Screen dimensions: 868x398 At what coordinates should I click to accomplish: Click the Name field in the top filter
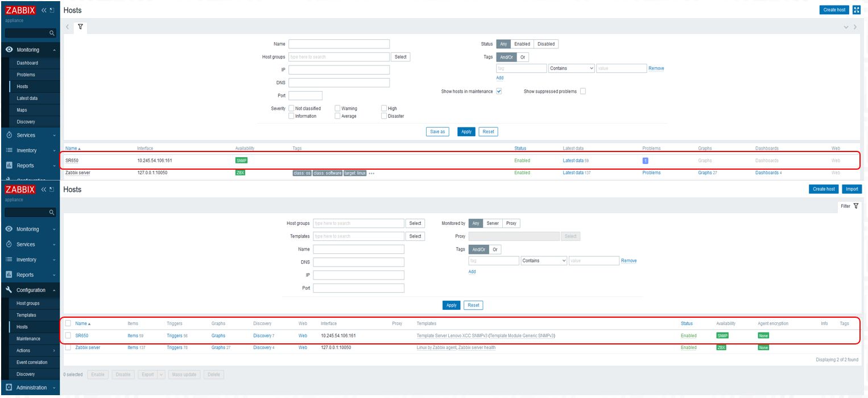339,44
